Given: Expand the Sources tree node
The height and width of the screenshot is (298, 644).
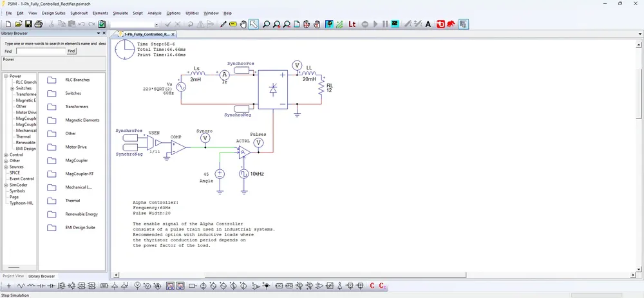Looking at the screenshot, I should pyautogui.click(x=6, y=167).
